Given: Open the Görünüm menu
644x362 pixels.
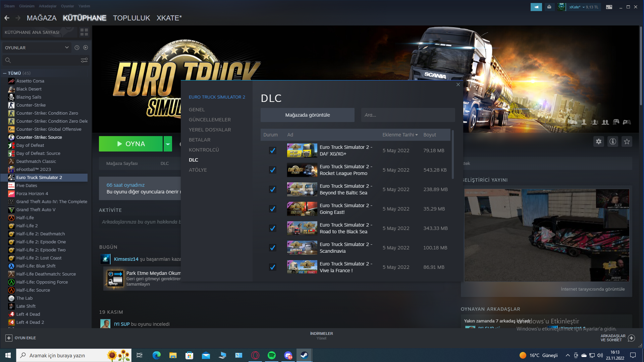Looking at the screenshot, I should click(x=27, y=6).
